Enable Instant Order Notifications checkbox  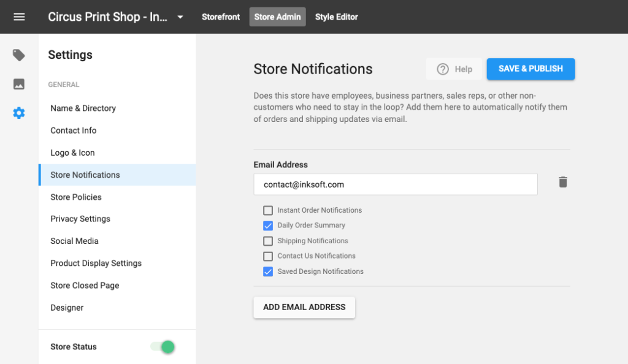point(268,210)
